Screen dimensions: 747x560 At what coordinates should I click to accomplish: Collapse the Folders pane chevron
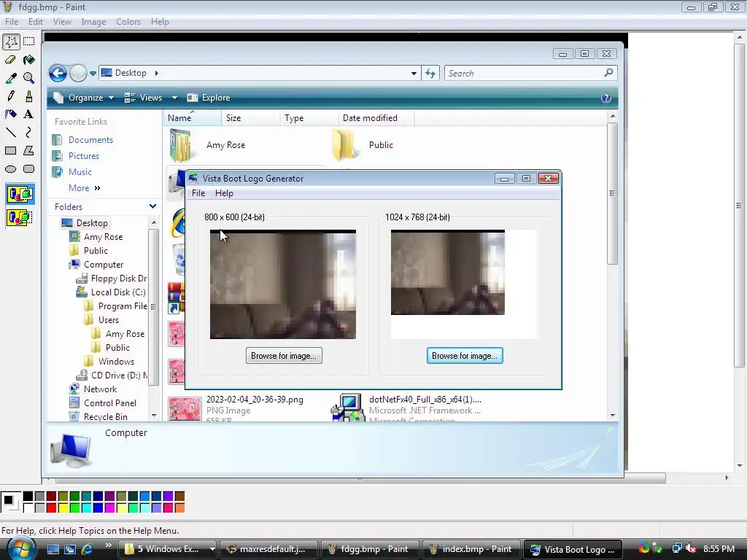coord(152,206)
